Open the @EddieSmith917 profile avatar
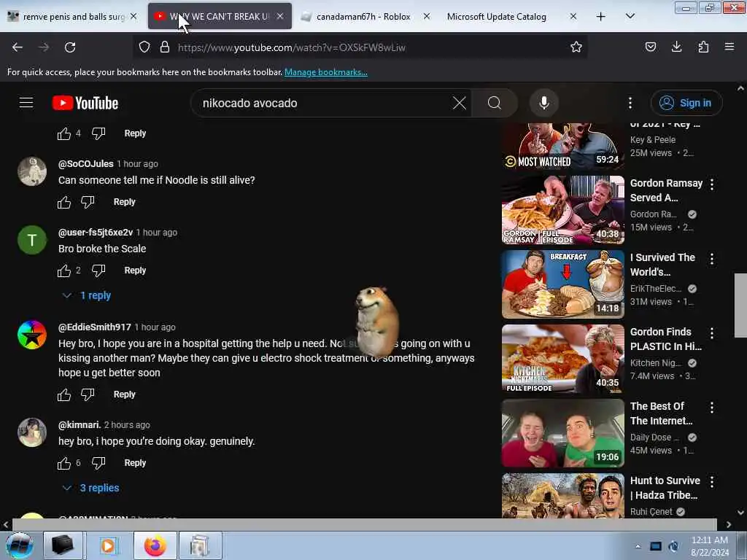 pos(32,335)
